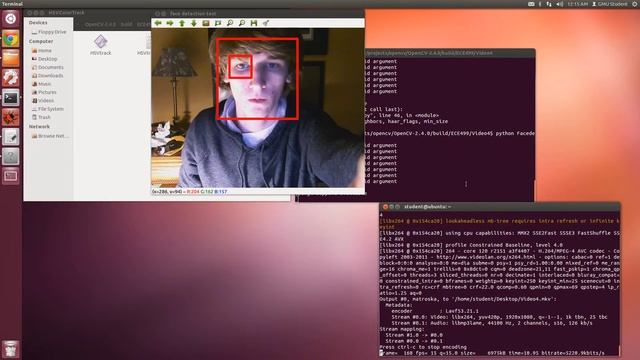Open the Trash from the launcher bottom

click(x=11, y=349)
